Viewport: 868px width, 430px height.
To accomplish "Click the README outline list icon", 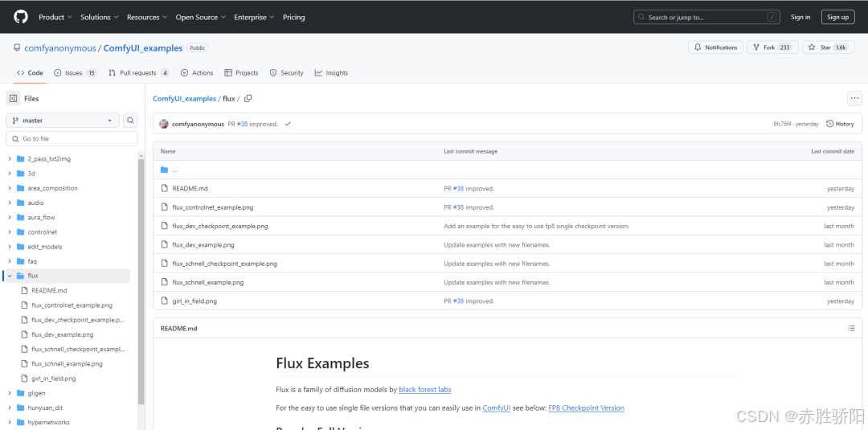I will coord(851,328).
